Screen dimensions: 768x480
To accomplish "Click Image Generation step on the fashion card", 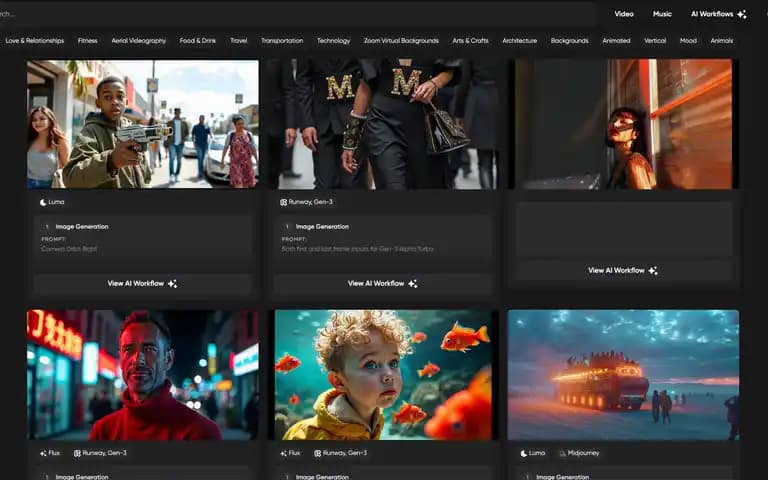I will 322,227.
